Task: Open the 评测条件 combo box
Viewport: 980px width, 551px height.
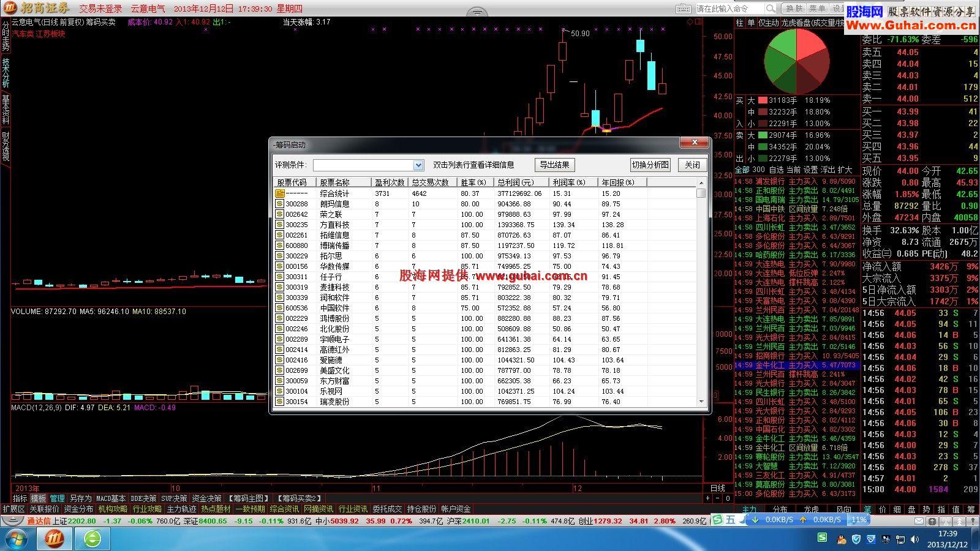Action: tap(368, 165)
